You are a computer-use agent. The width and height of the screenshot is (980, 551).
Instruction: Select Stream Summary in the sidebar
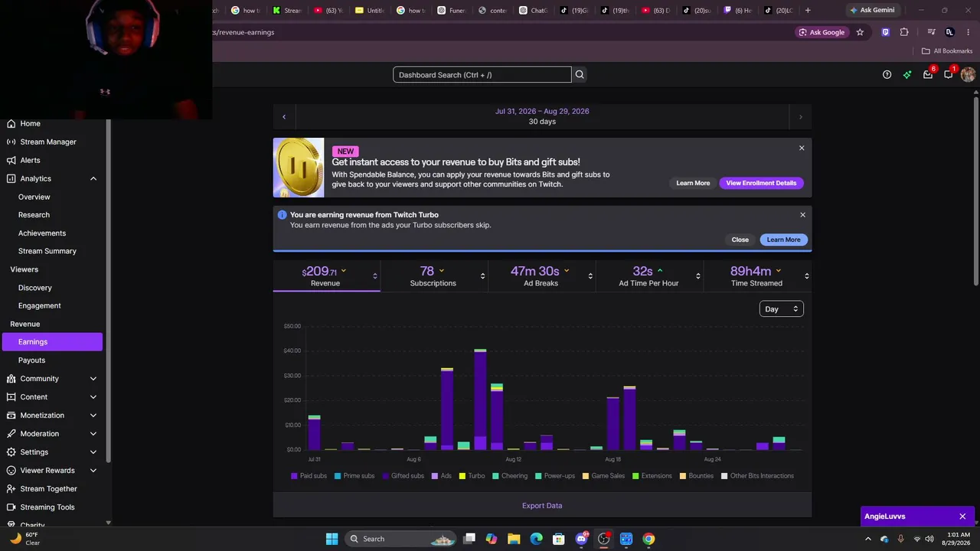47,251
